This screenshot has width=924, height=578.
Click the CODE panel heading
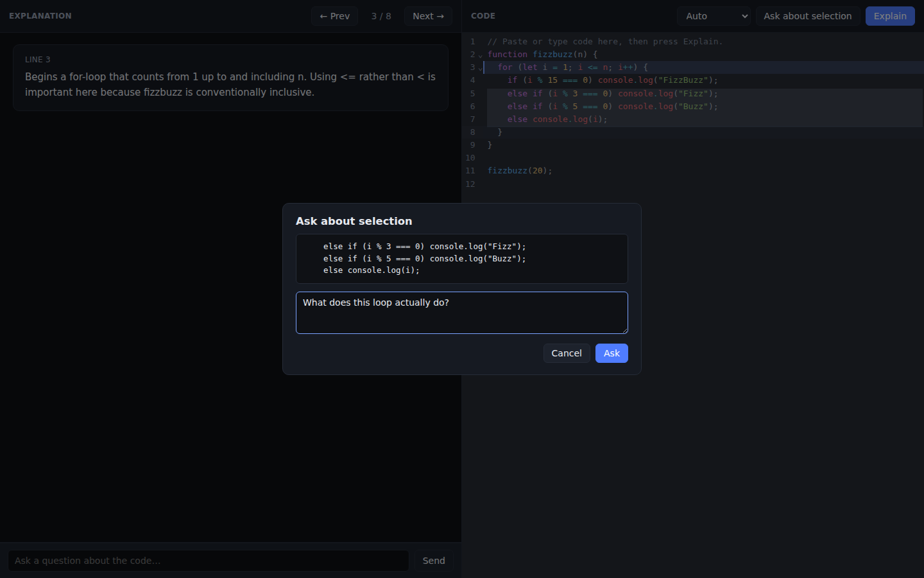(x=483, y=16)
